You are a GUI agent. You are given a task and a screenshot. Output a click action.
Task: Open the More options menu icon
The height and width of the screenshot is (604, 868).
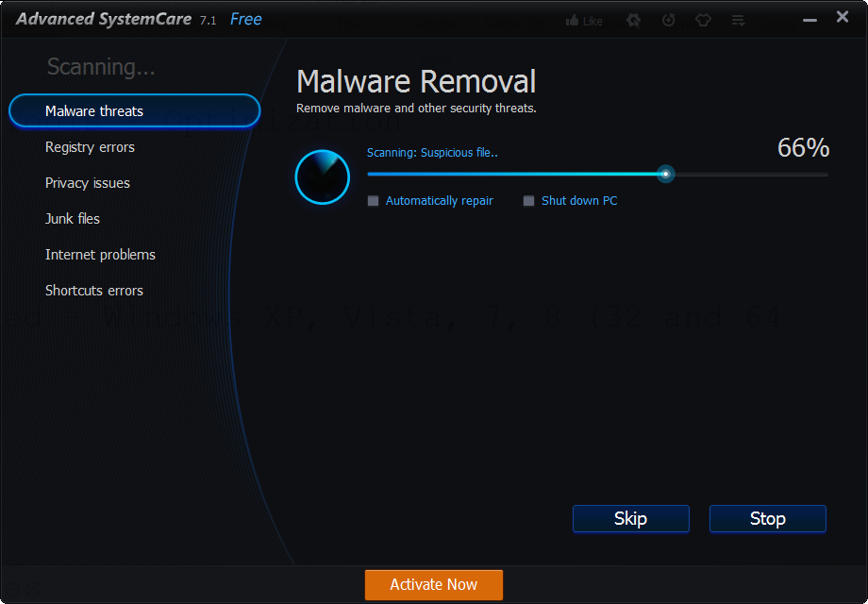point(738,21)
